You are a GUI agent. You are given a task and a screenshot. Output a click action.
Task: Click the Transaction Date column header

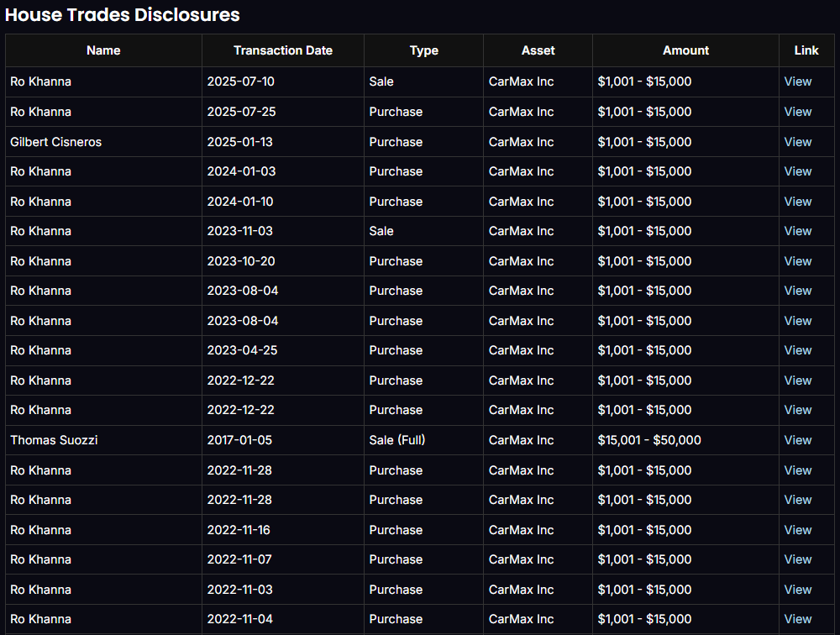pos(283,50)
